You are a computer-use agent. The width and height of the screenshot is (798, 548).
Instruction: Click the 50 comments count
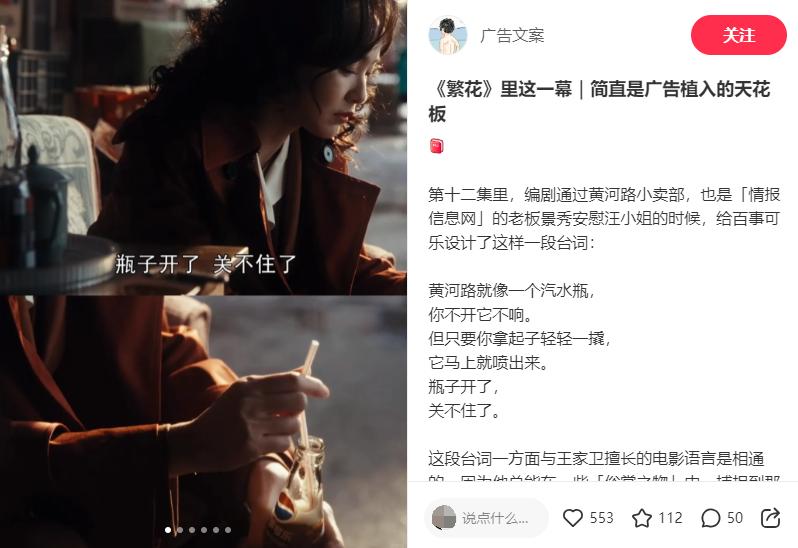click(x=735, y=518)
